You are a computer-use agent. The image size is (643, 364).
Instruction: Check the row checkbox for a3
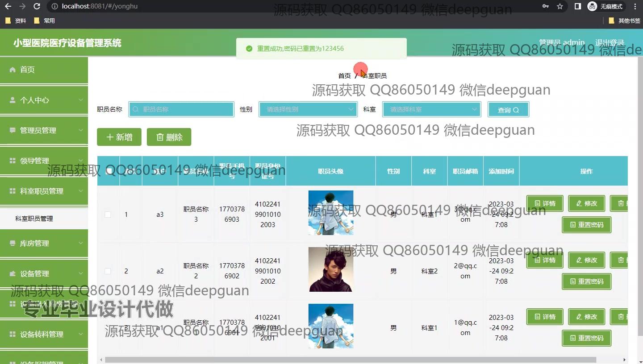click(x=108, y=215)
